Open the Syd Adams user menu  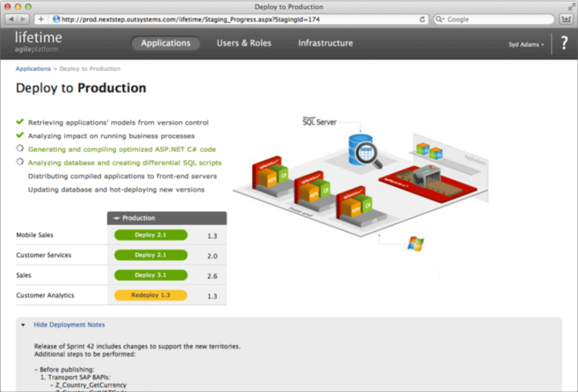(526, 45)
